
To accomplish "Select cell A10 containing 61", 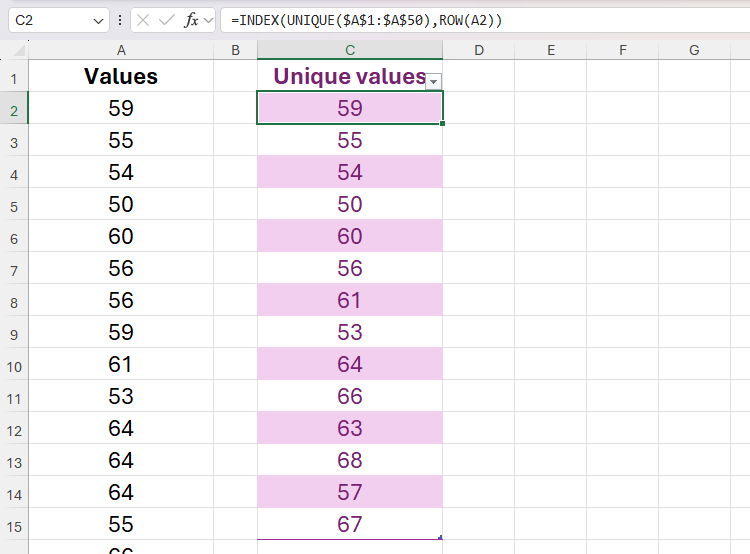I will (x=121, y=364).
